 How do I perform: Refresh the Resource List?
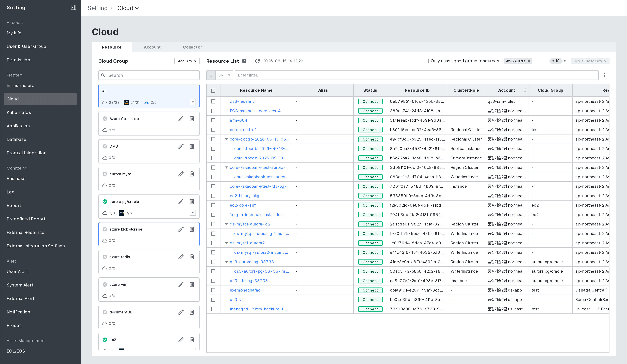pyautogui.click(x=258, y=61)
